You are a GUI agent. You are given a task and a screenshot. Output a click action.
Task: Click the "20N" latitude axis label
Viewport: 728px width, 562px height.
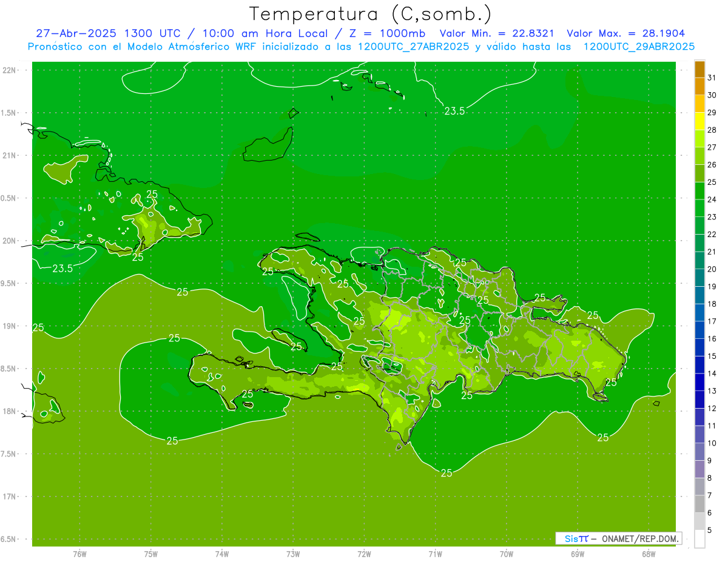(9, 241)
